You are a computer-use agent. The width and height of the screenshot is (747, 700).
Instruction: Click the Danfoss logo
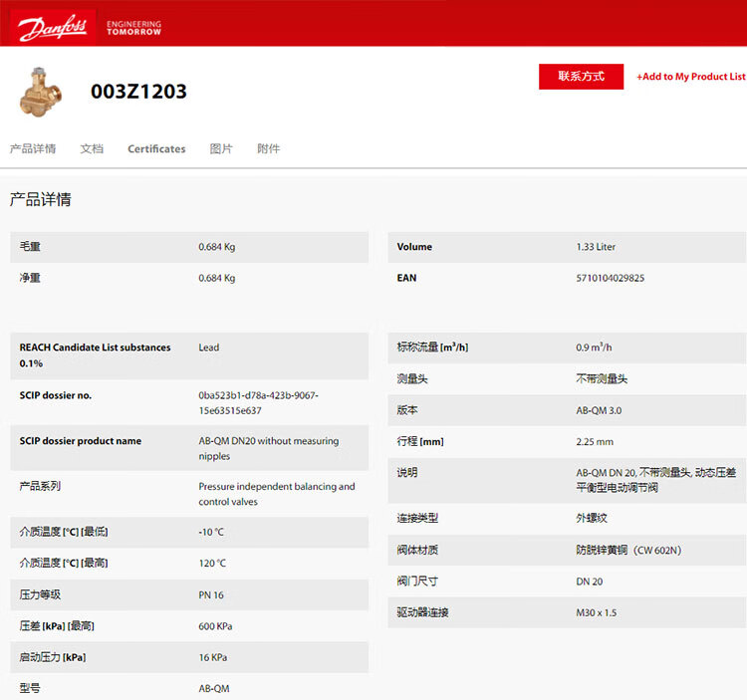(53, 28)
